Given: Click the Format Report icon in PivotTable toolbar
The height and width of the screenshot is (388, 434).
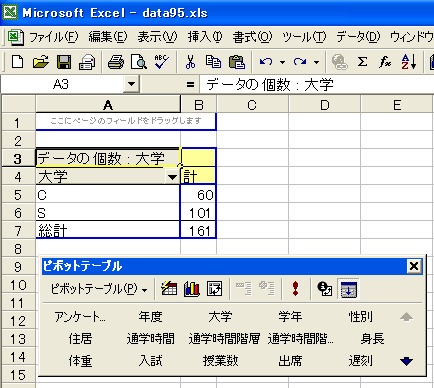Looking at the screenshot, I should (169, 289).
